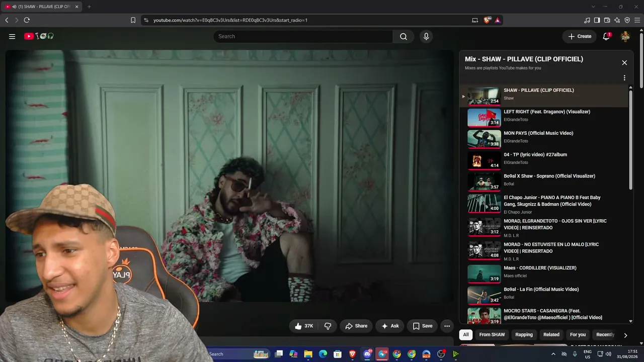This screenshot has height=362, width=644.
Task: Like the video with 37K likes
Action: coord(304,326)
